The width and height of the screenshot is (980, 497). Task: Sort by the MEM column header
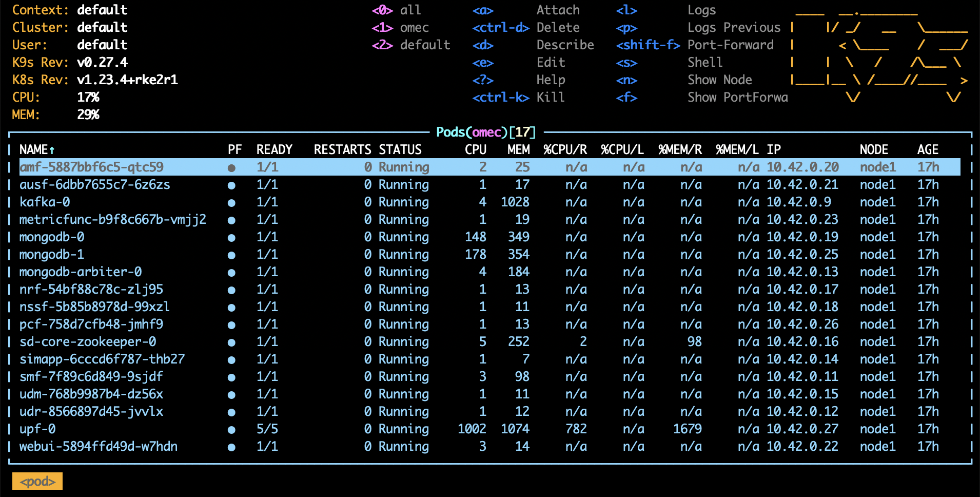pyautogui.click(x=518, y=150)
